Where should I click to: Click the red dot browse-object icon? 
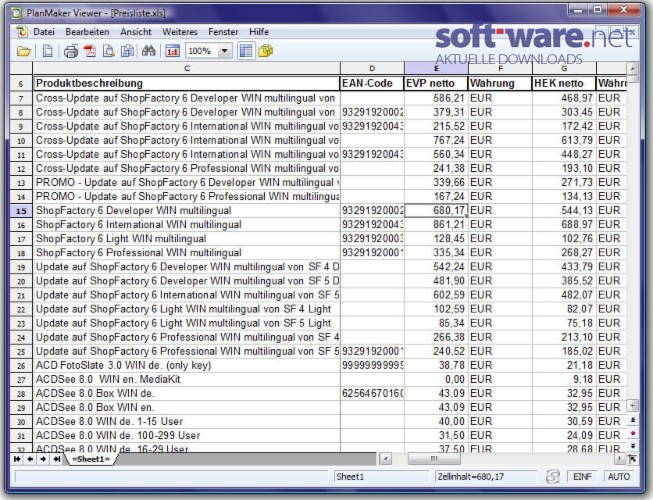pyautogui.click(x=633, y=433)
